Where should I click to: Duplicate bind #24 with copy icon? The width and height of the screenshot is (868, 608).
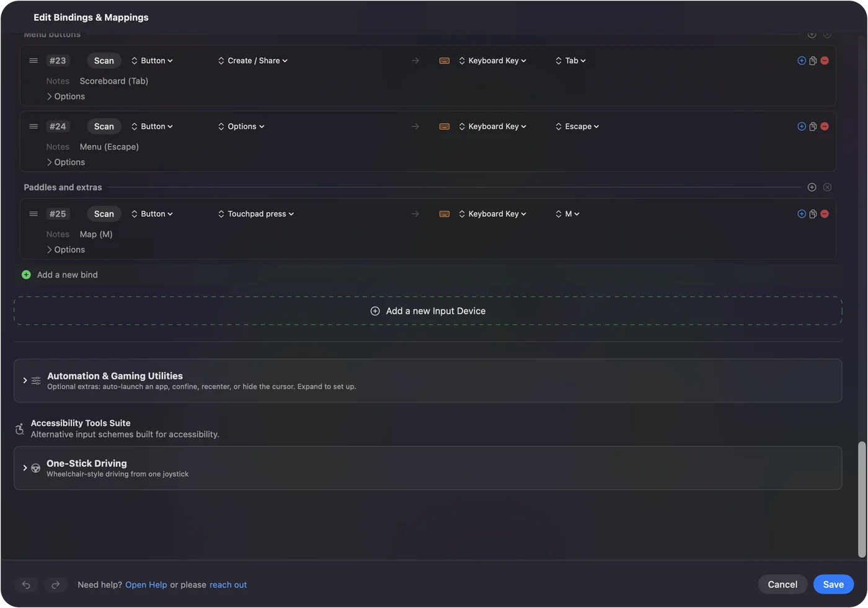813,126
